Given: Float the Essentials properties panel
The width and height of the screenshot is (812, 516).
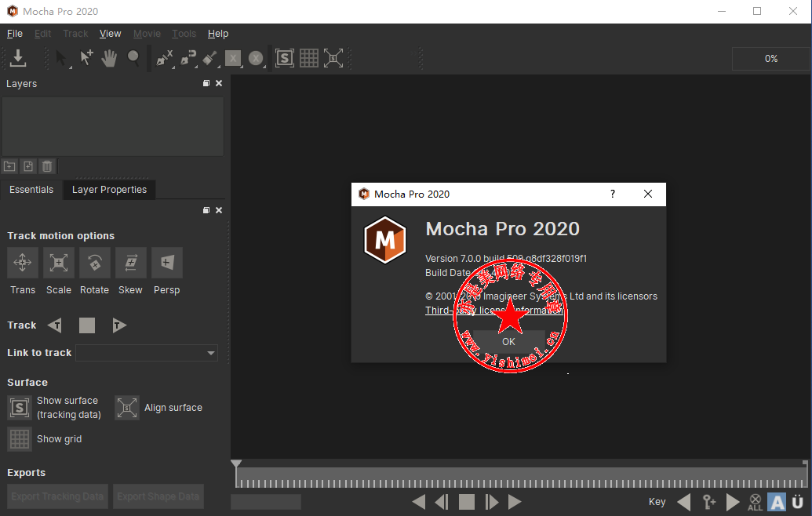Looking at the screenshot, I should click(x=206, y=210).
